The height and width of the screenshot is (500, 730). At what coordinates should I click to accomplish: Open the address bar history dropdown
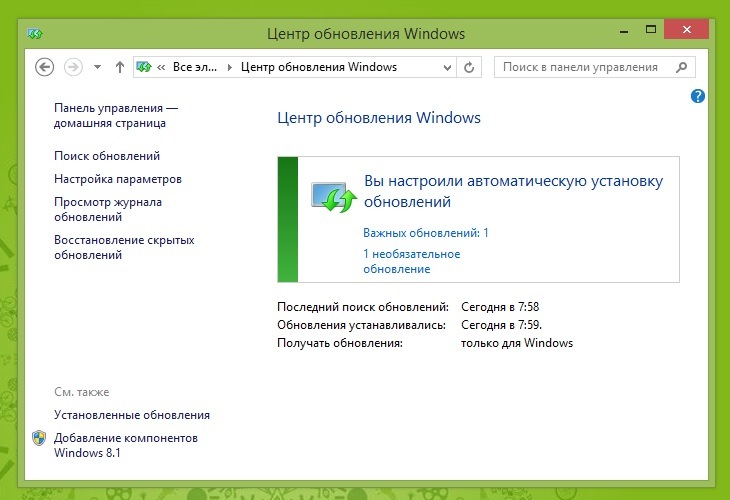click(447, 68)
